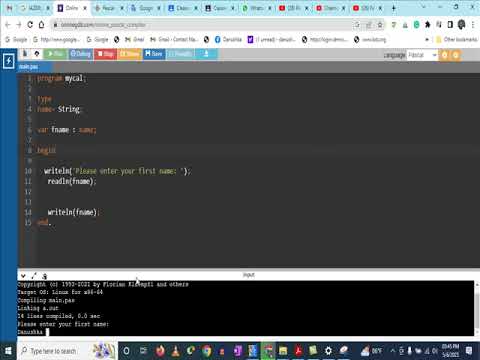The width and height of the screenshot is (480, 360).
Task: Click the browser forward arrow
Action: pos(19,25)
